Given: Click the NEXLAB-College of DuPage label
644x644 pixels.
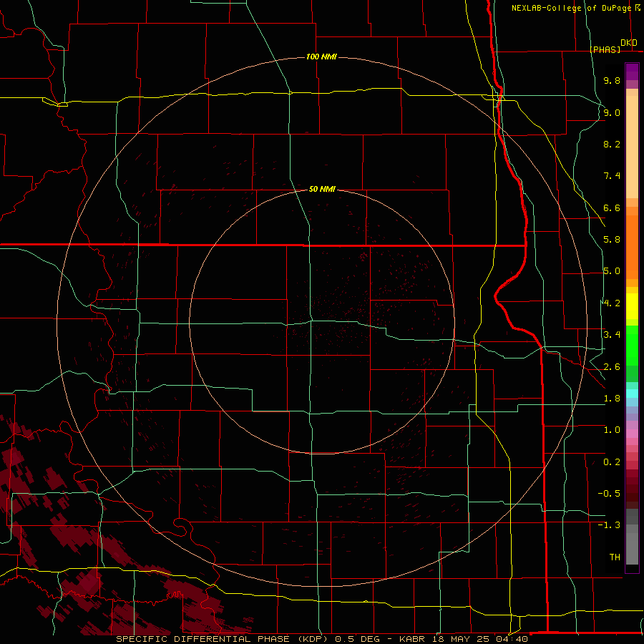Looking at the screenshot, I should (571, 8).
